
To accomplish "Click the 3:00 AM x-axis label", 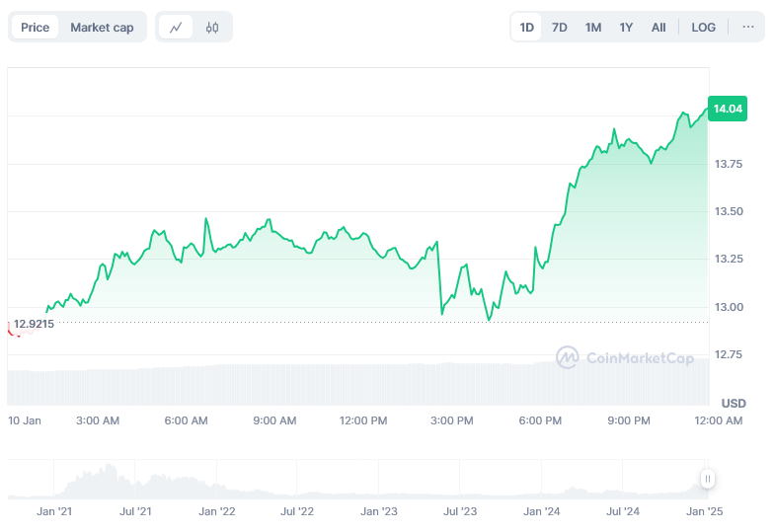I will [98, 420].
